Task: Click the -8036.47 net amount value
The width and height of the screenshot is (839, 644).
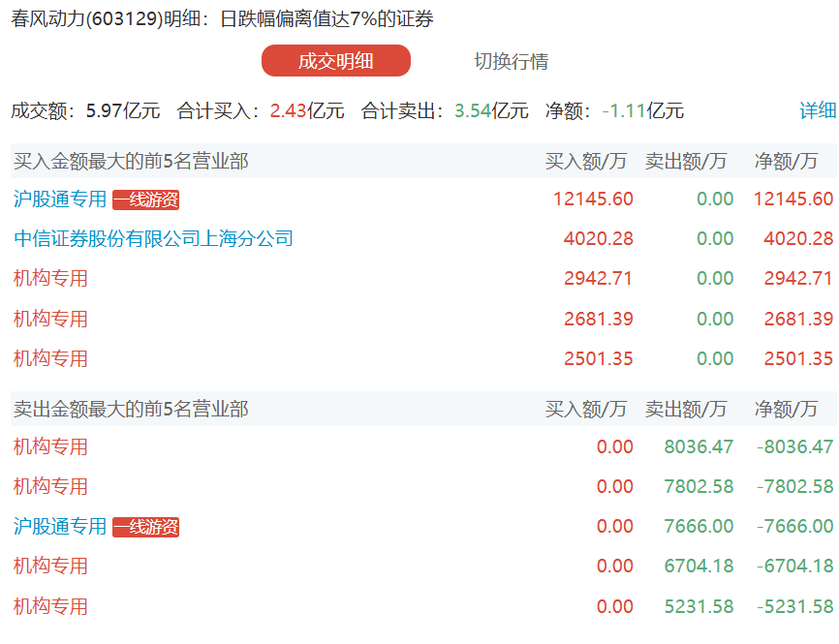Action: pyautogui.click(x=795, y=446)
